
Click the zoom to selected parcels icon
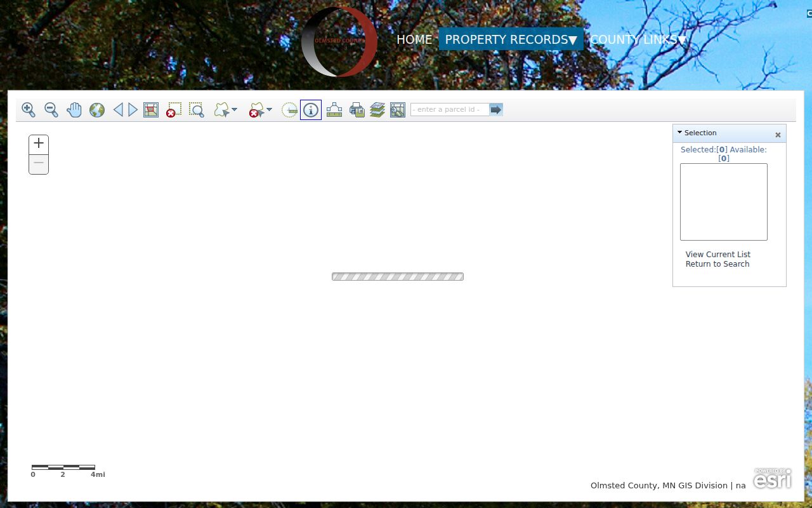151,110
